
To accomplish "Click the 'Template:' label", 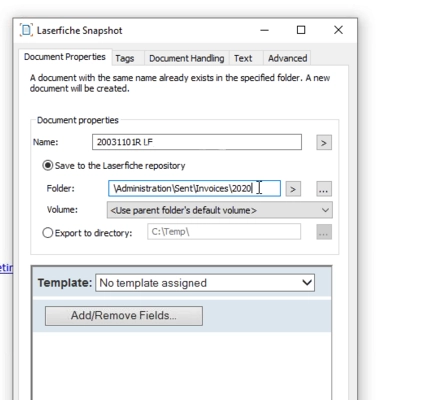I will point(65,283).
